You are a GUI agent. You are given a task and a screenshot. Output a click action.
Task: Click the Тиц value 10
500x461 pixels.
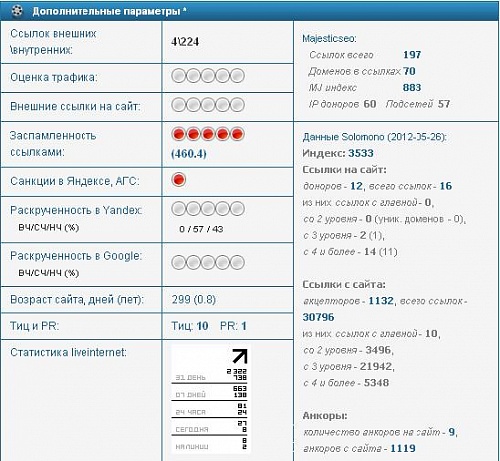[x=202, y=326]
